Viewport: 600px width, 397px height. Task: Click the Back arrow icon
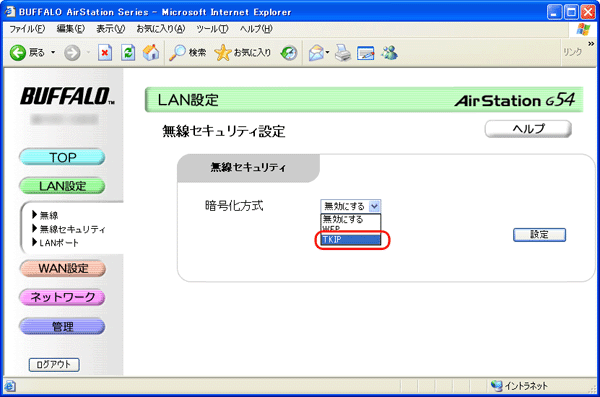[18, 53]
